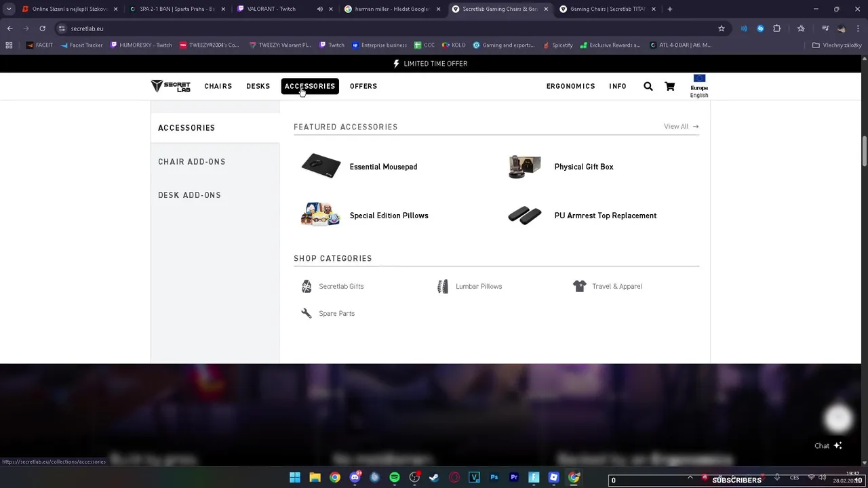Open Steam from the taskbar
Image resolution: width=868 pixels, height=488 pixels.
point(434,478)
